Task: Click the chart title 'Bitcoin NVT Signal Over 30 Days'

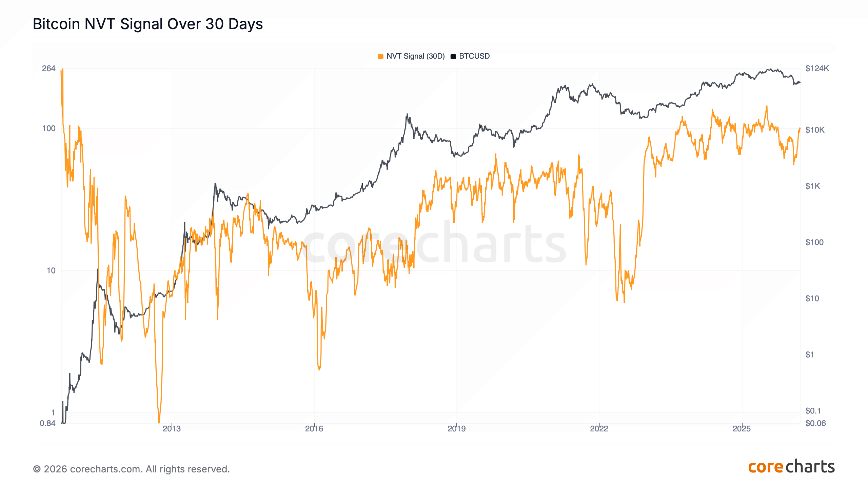Action: tap(148, 24)
